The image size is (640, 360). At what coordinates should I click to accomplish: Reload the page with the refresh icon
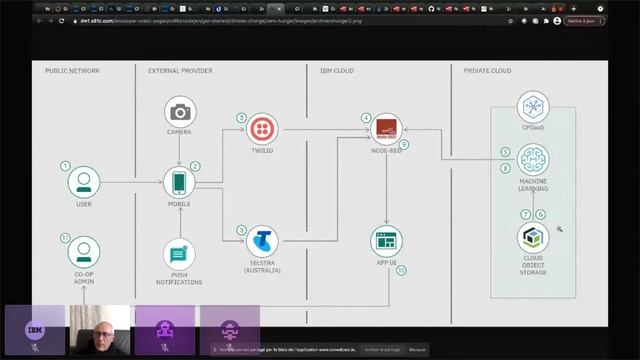pos(62,21)
